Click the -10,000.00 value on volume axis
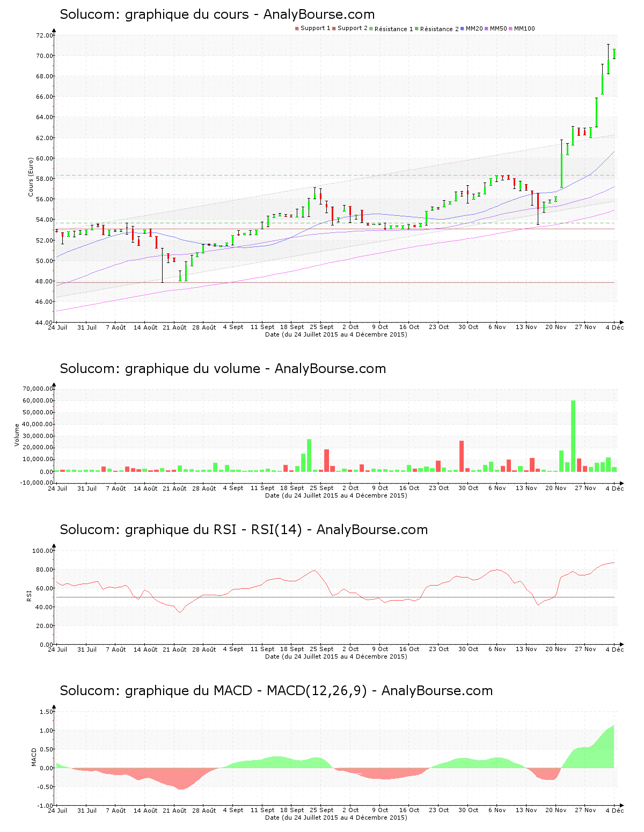 point(36,483)
